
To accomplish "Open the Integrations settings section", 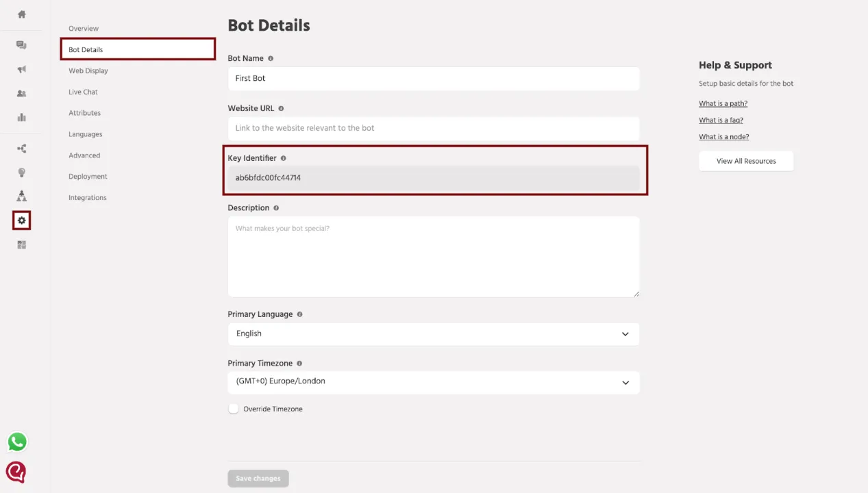I will tap(88, 198).
